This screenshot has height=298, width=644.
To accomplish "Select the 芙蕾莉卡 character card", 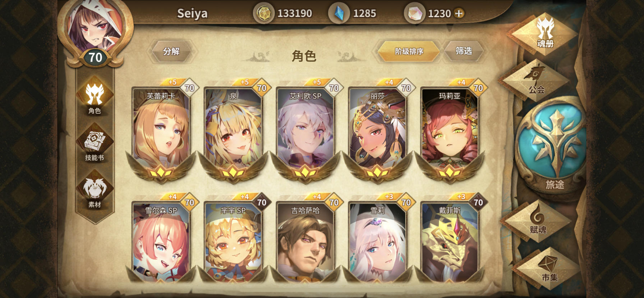I will (161, 131).
